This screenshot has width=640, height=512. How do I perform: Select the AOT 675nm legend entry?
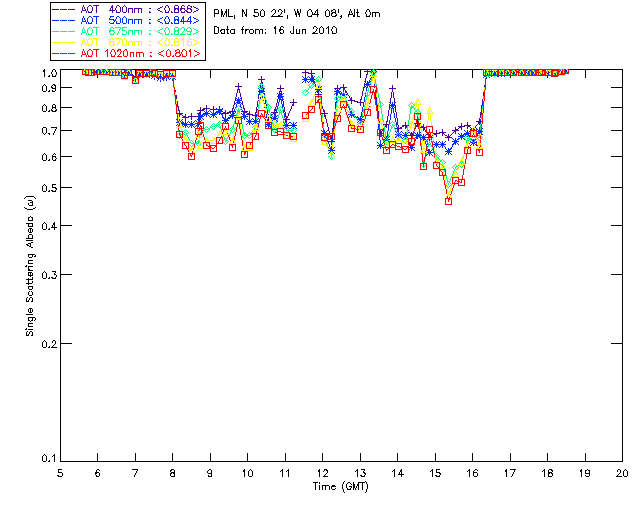click(x=126, y=31)
